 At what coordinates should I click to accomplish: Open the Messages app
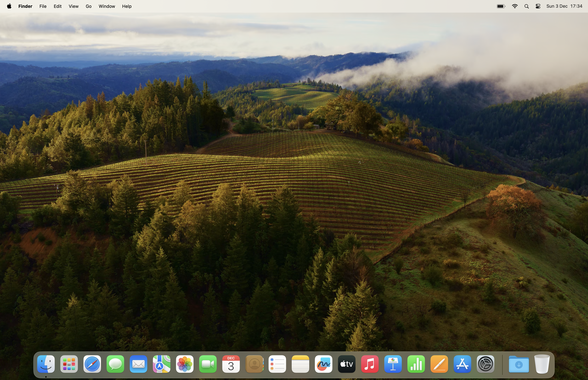115,364
